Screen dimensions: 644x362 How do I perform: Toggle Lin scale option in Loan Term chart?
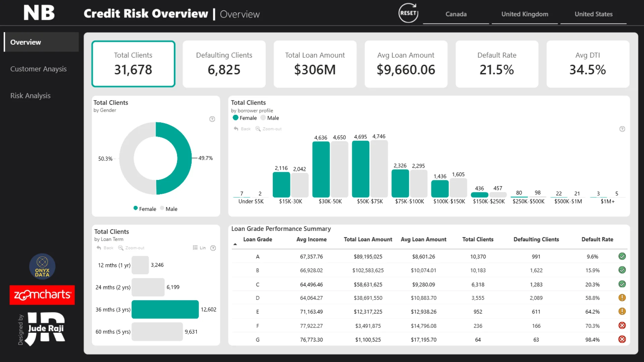point(199,248)
